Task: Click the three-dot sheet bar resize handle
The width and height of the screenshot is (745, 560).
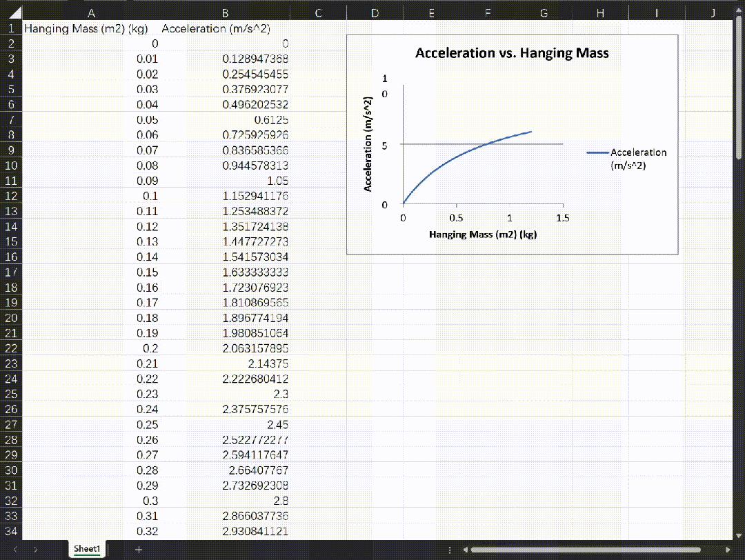Action: [x=450, y=550]
